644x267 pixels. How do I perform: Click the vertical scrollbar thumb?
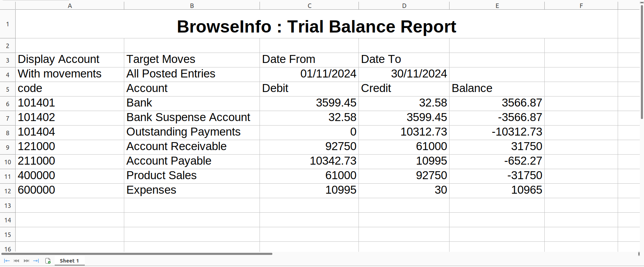coord(642,62)
